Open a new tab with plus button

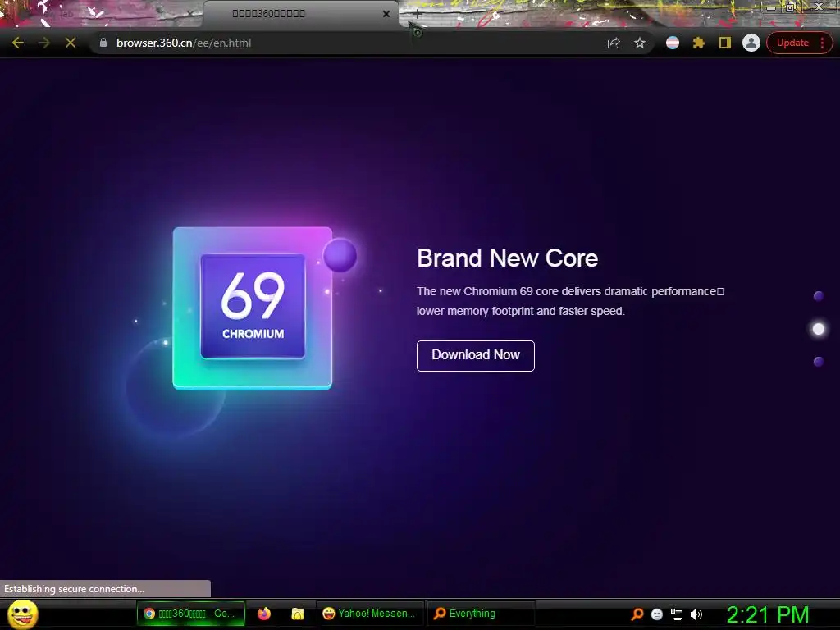417,15
